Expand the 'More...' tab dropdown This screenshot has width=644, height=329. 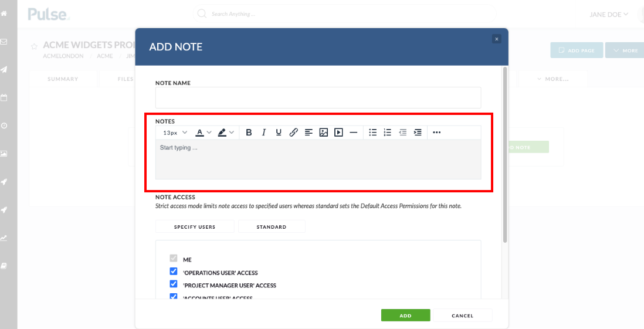click(x=553, y=79)
